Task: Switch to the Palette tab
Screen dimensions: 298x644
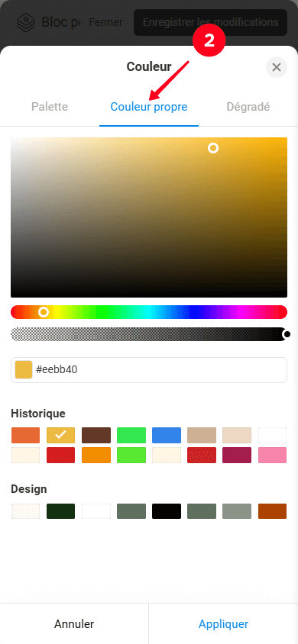Action: click(50, 107)
